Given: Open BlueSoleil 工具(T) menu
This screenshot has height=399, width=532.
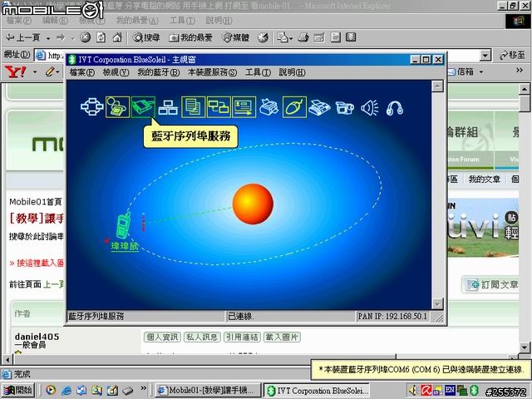Looking at the screenshot, I should pos(258,72).
